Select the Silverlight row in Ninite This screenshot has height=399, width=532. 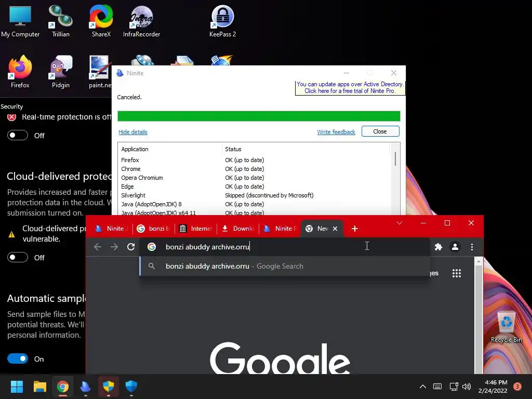(255, 195)
